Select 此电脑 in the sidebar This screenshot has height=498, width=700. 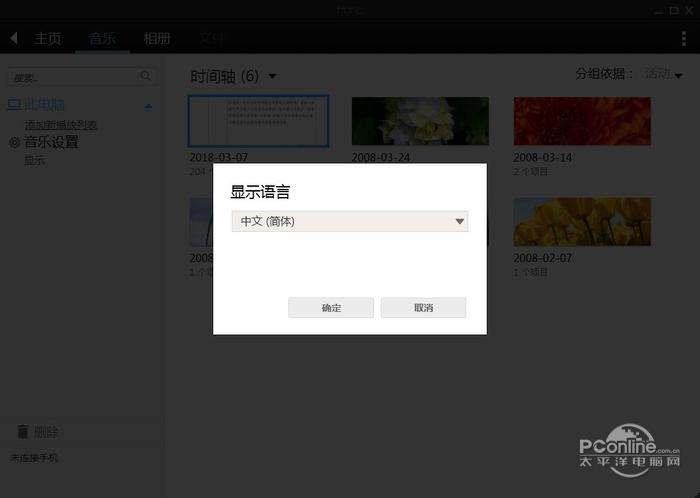[x=36, y=105]
